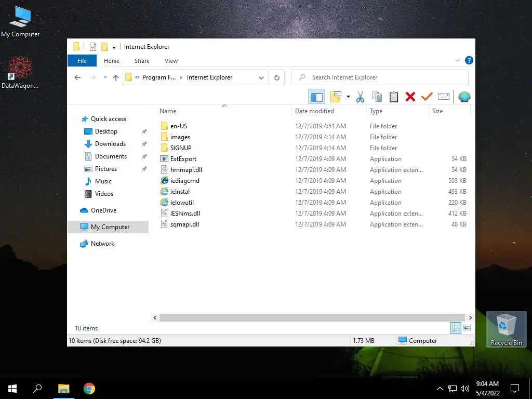532x399 pixels.
Task: Select Desktop in navigation pane
Action: (106, 131)
